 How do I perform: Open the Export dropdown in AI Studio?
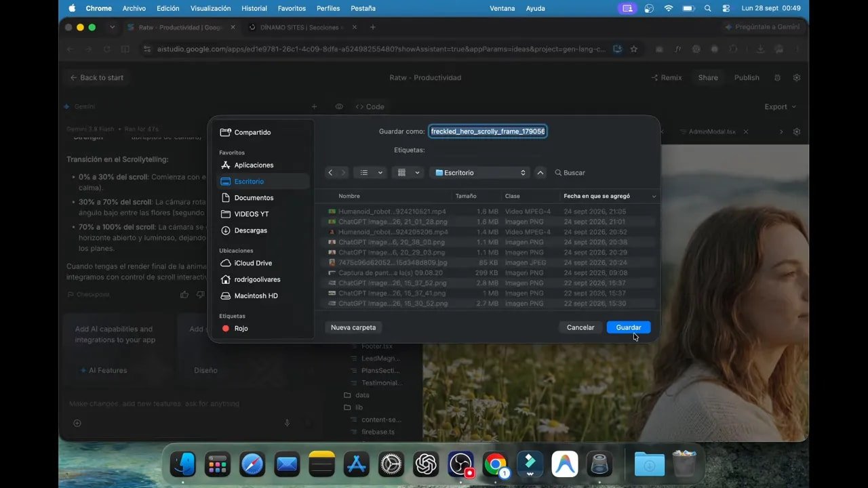780,106
